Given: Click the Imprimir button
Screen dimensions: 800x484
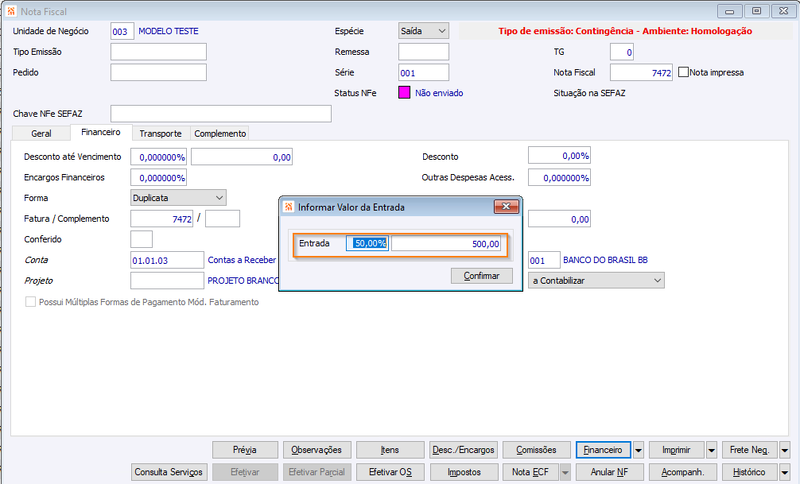Looking at the screenshot, I should click(x=677, y=450).
